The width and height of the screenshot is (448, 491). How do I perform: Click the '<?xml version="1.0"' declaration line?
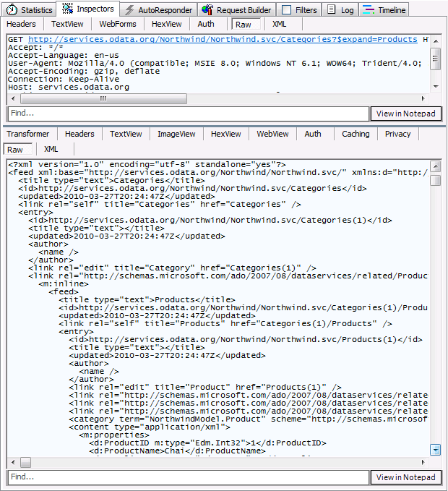click(x=147, y=165)
